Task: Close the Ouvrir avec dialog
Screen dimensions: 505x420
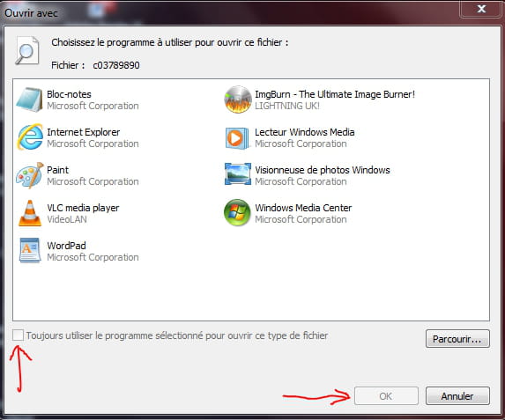Action: (481, 9)
